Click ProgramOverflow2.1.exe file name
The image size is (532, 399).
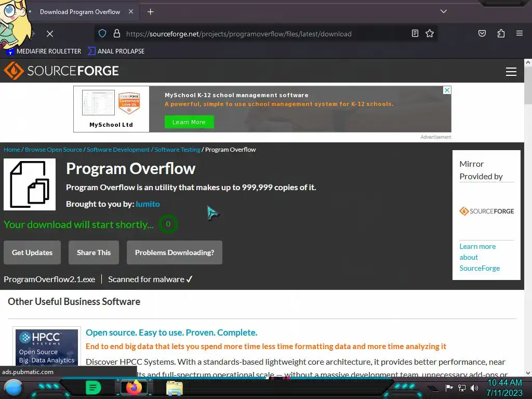[49, 279]
